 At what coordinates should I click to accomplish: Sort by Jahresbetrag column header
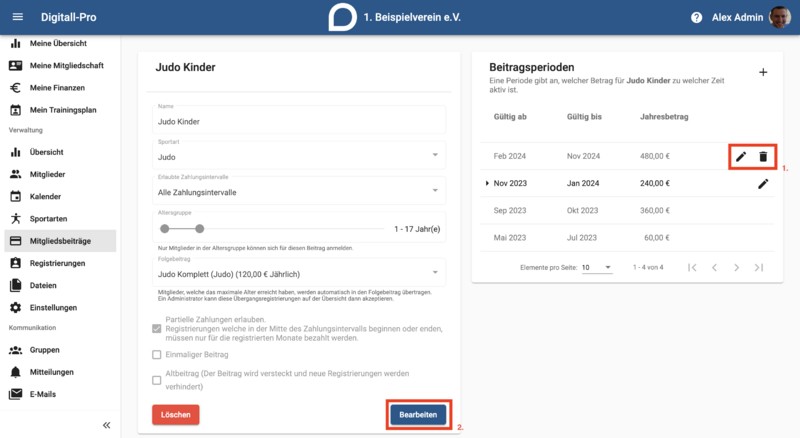pyautogui.click(x=664, y=117)
